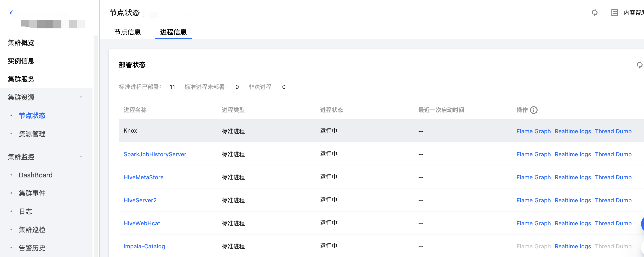The image size is (644, 257).
Task: Open 集群概览 in the sidebar
Action: click(21, 43)
